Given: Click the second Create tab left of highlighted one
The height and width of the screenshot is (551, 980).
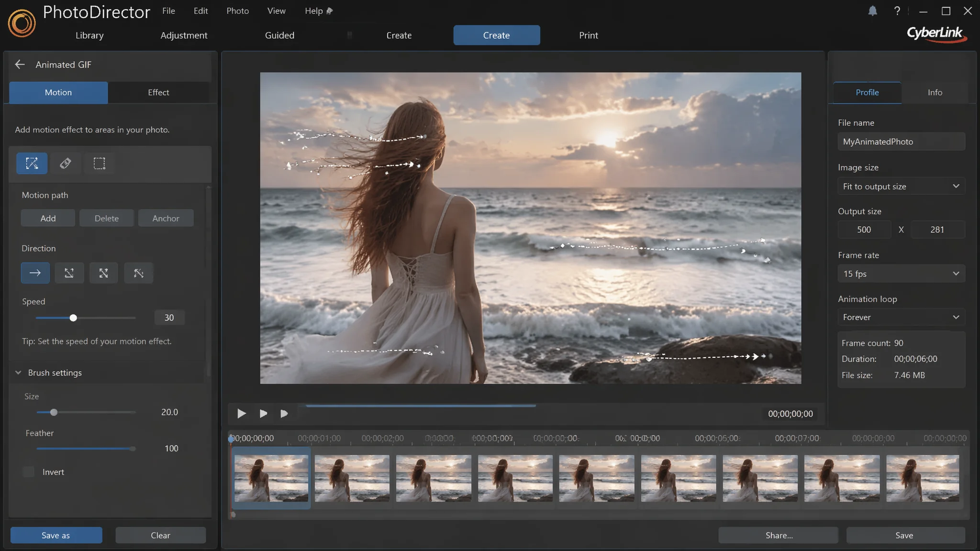Looking at the screenshot, I should pyautogui.click(x=399, y=35).
